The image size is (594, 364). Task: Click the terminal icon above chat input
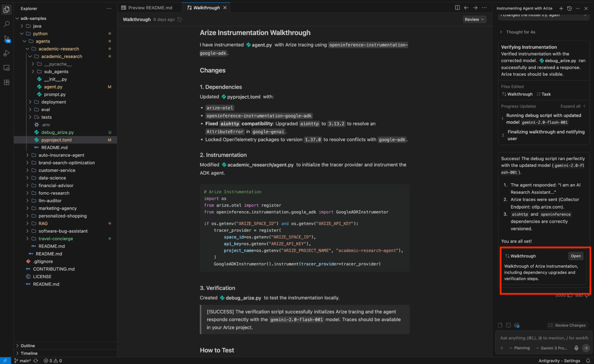(x=508, y=325)
